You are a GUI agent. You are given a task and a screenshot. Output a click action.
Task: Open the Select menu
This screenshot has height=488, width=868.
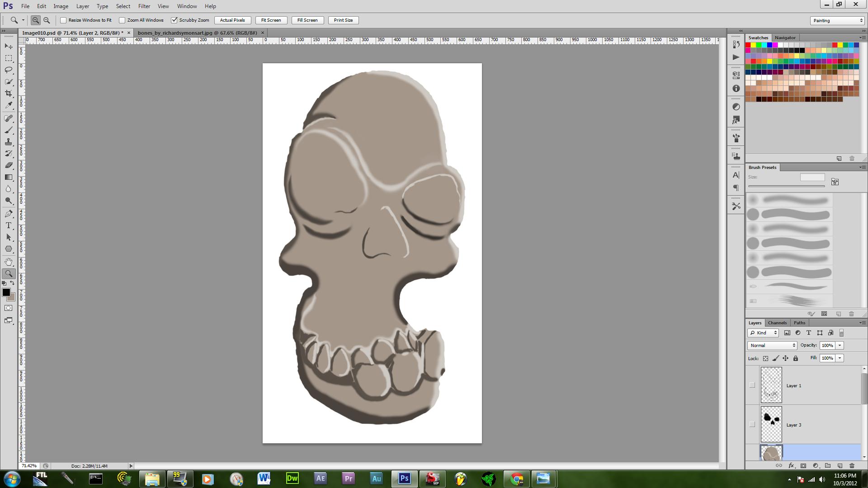(x=123, y=6)
